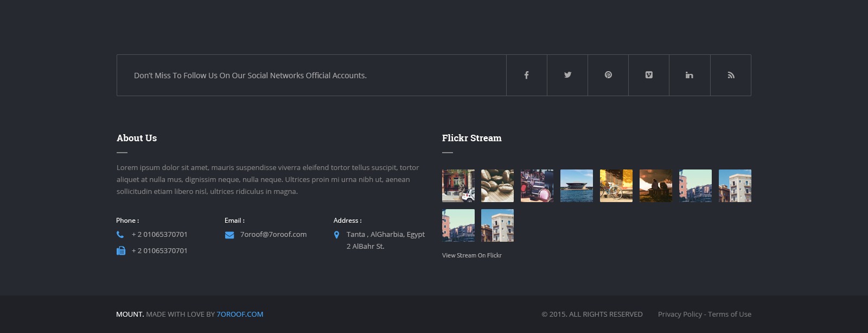
Task: Click the blue phone handset icon
Action: click(x=120, y=235)
